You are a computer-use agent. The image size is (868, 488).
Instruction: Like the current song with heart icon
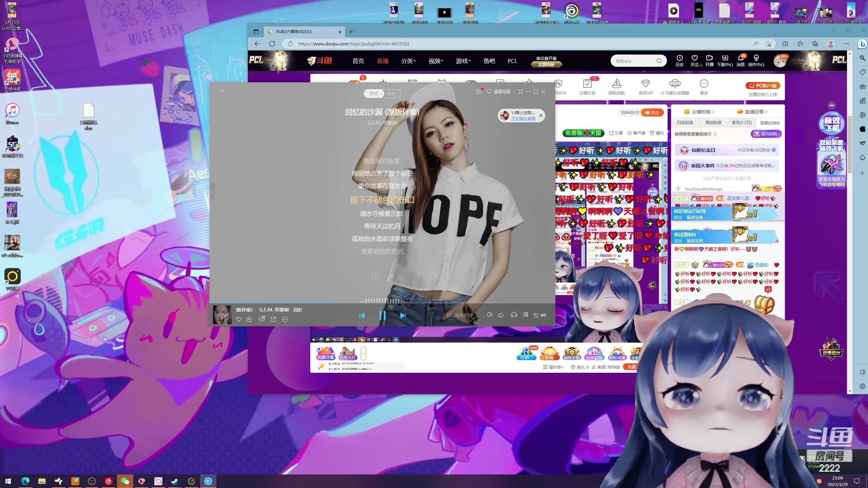pyautogui.click(x=239, y=319)
